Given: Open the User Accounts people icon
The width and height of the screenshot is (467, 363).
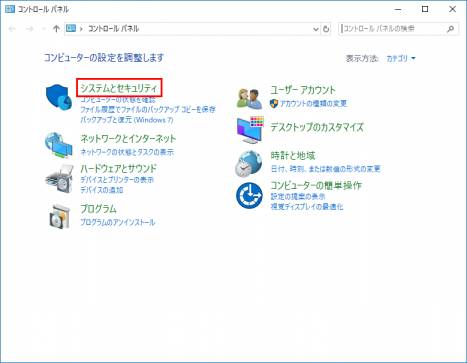Looking at the screenshot, I should click(249, 98).
